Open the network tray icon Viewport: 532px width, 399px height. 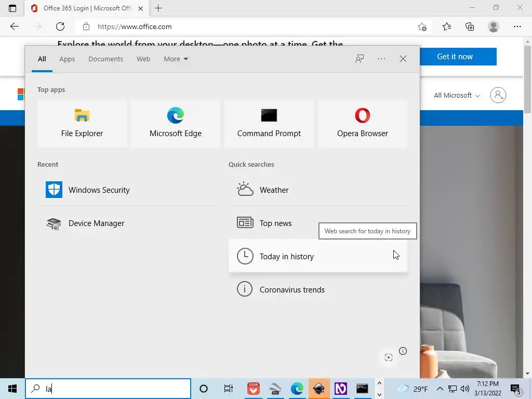click(x=453, y=389)
